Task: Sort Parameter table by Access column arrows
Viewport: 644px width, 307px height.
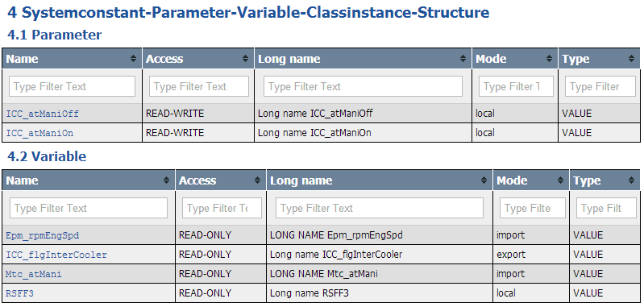Action: pyautogui.click(x=246, y=59)
